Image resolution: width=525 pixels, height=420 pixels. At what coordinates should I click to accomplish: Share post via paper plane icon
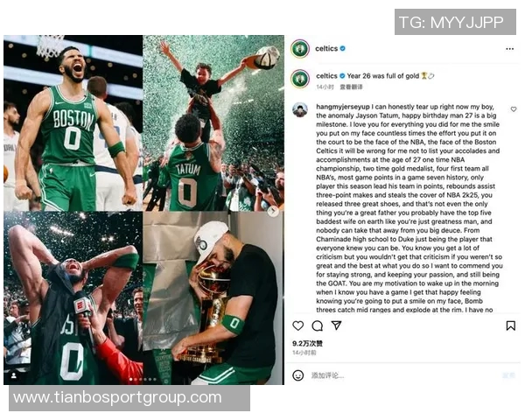click(336, 325)
